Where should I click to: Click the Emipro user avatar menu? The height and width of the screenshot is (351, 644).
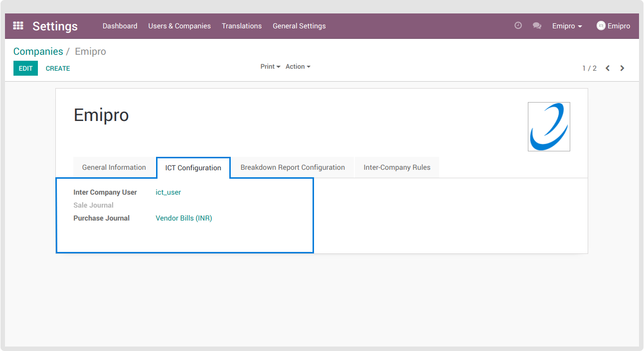tap(613, 26)
